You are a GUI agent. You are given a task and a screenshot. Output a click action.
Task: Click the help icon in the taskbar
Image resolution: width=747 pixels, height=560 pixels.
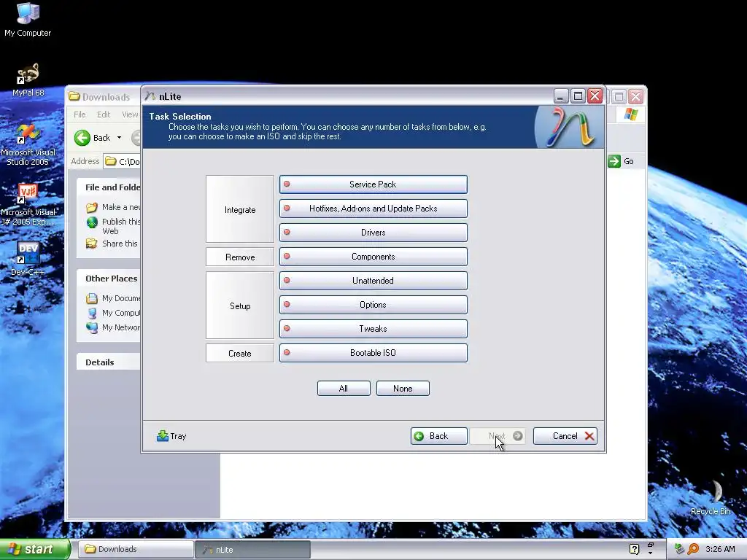pyautogui.click(x=634, y=549)
